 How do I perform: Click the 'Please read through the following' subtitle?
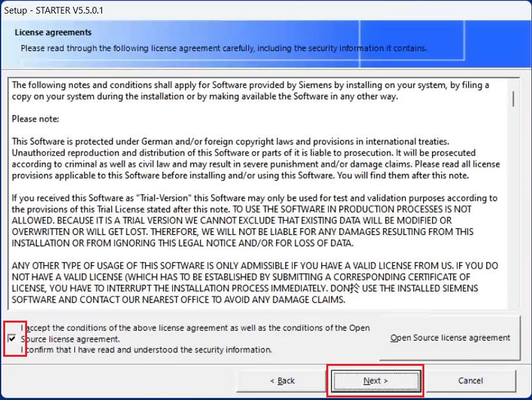point(223,48)
